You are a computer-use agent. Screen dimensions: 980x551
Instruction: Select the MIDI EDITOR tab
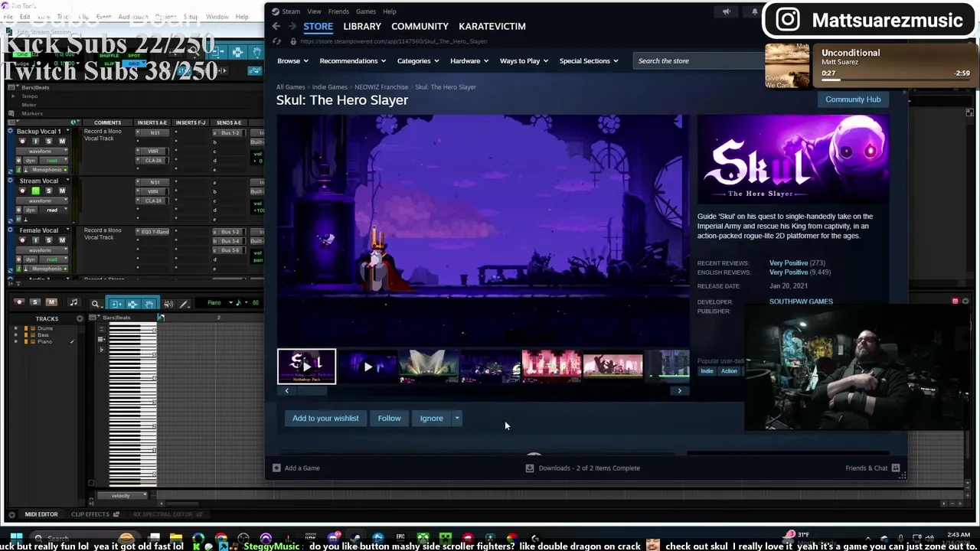pyautogui.click(x=41, y=514)
